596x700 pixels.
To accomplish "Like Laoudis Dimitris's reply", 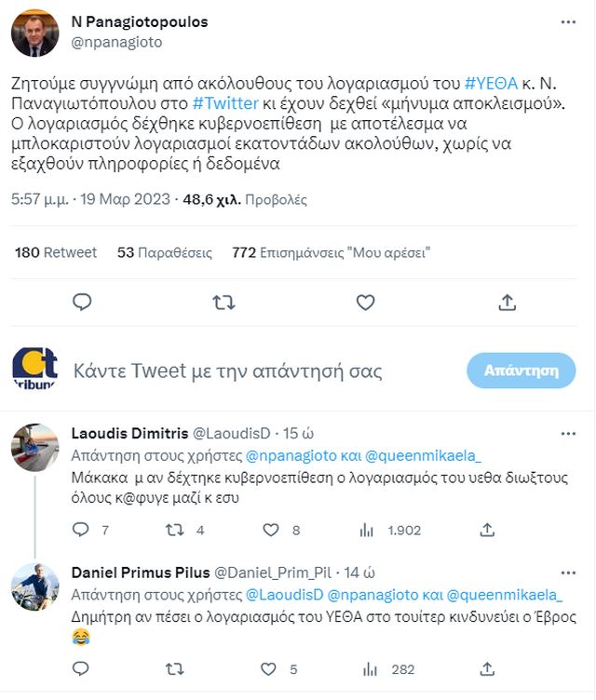I will [271, 530].
